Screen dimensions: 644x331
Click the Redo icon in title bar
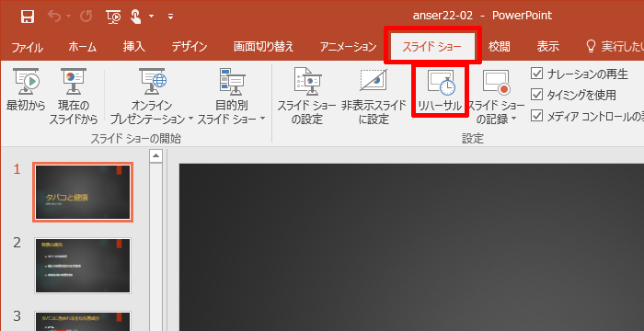click(86, 17)
